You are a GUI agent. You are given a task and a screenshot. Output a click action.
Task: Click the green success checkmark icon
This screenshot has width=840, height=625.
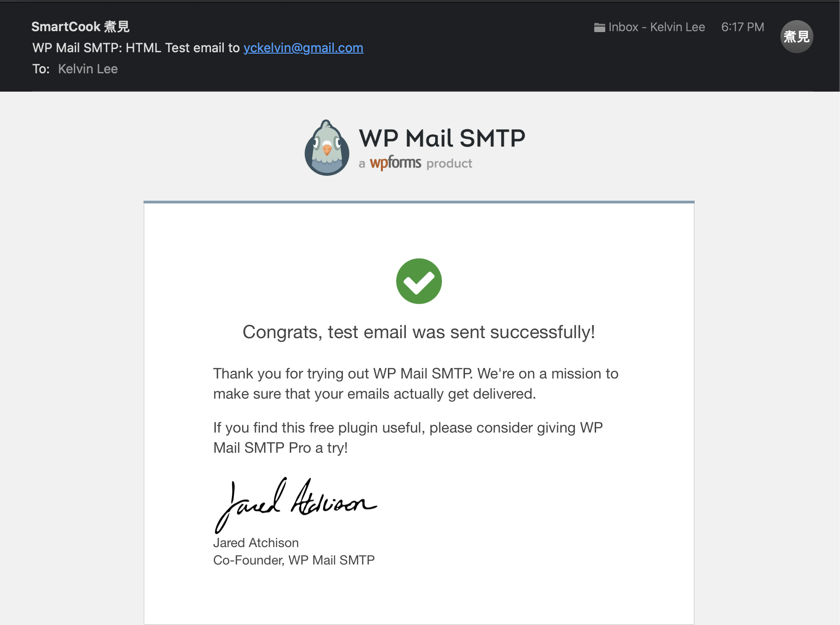(419, 281)
